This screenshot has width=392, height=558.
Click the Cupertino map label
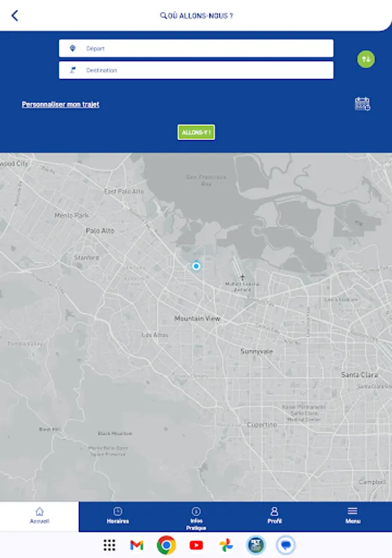tap(262, 425)
